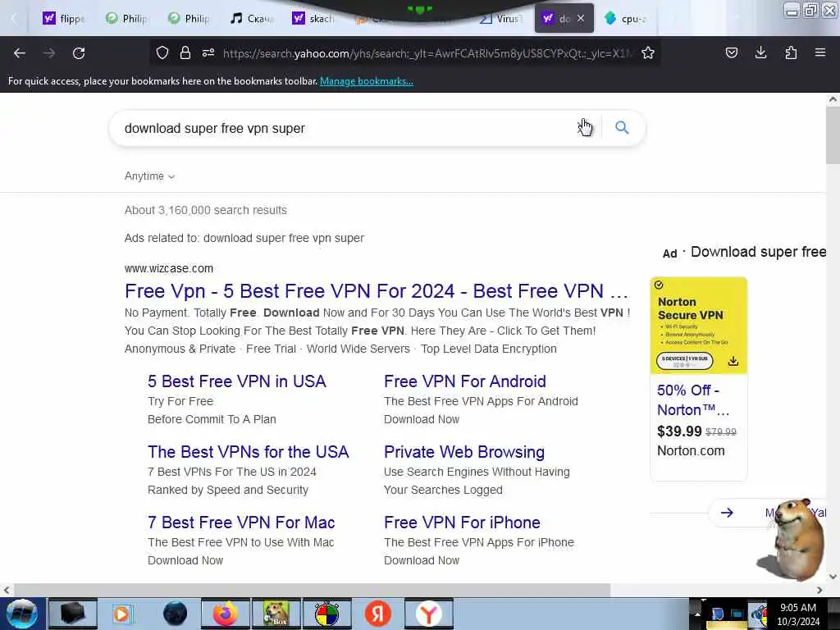Open The Best VPNs for the USA link
Screen dimensions: 840x630
pos(248,452)
